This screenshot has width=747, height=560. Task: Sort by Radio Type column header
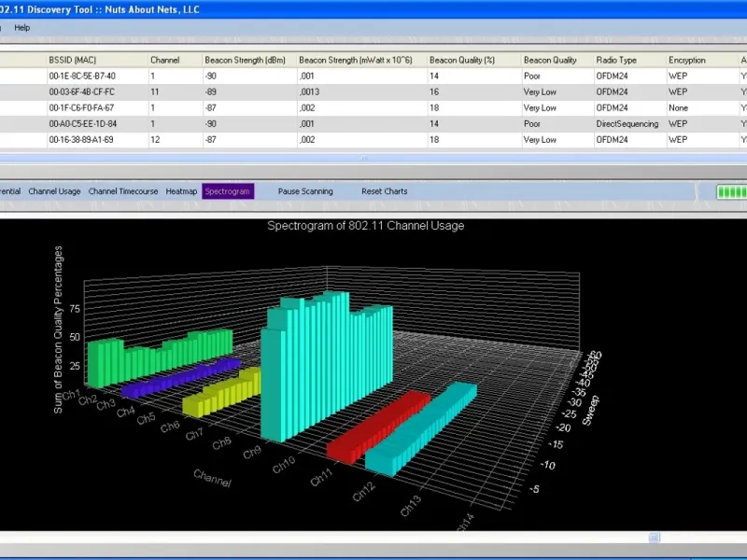(630, 60)
